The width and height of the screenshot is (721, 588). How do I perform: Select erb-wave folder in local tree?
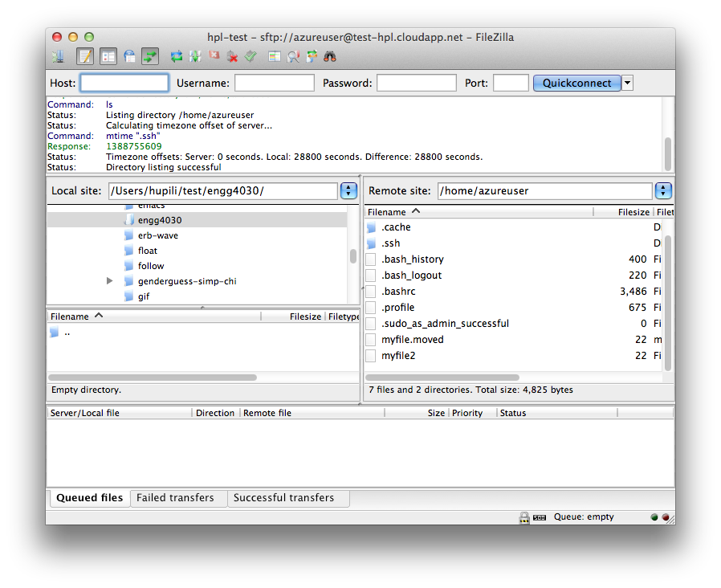pos(198,235)
